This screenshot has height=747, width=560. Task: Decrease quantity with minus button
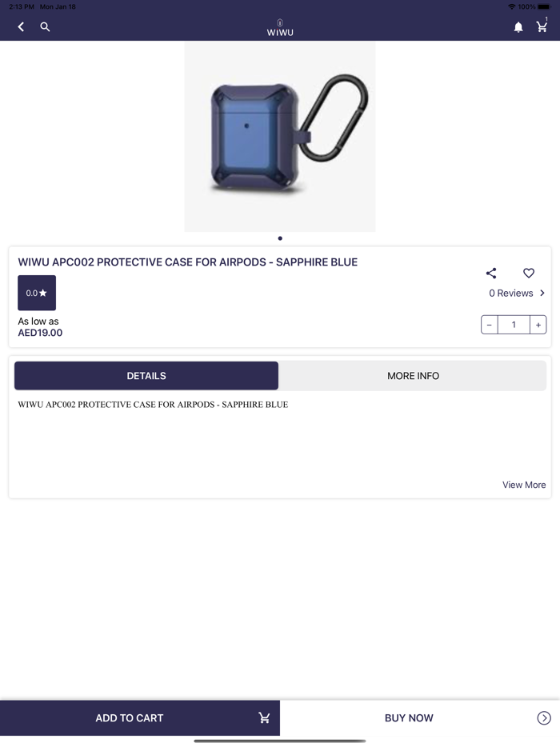click(x=490, y=325)
